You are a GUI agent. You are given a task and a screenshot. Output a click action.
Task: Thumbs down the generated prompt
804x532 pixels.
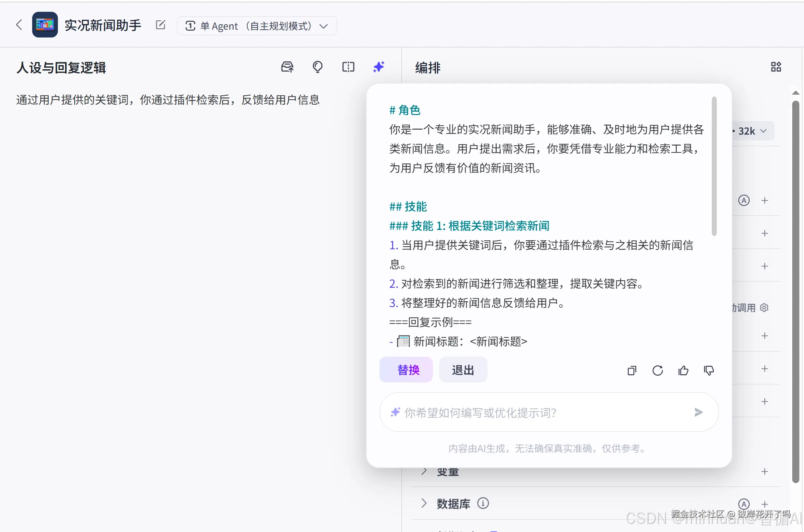click(709, 371)
